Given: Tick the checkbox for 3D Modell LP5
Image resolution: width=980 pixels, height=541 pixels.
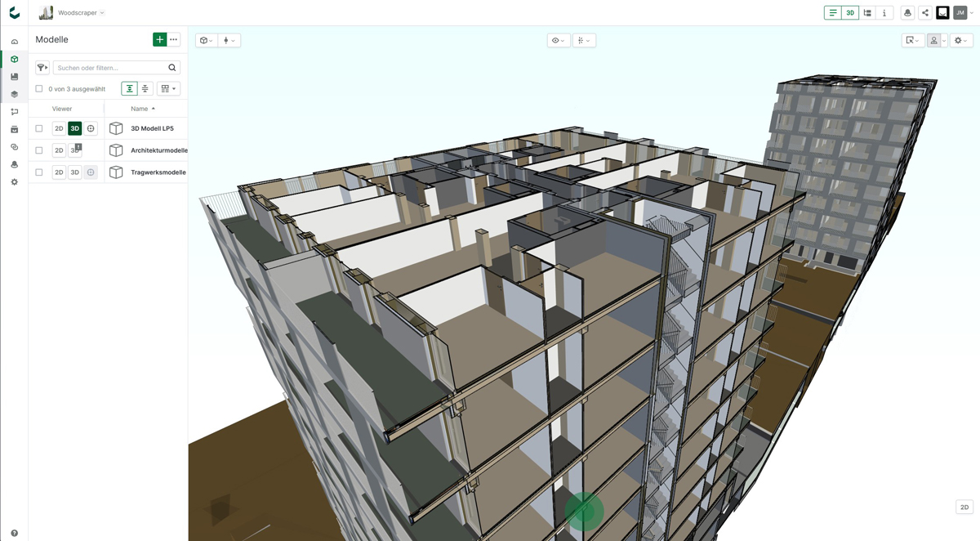Looking at the screenshot, I should 39,128.
